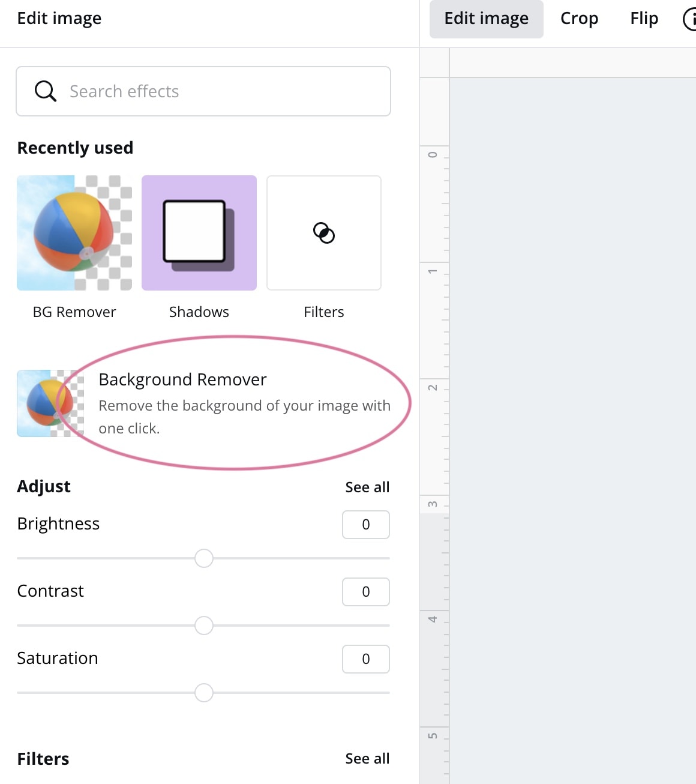Screen dimensions: 696x784
Task: Click the Saturation label
Action: tap(58, 658)
